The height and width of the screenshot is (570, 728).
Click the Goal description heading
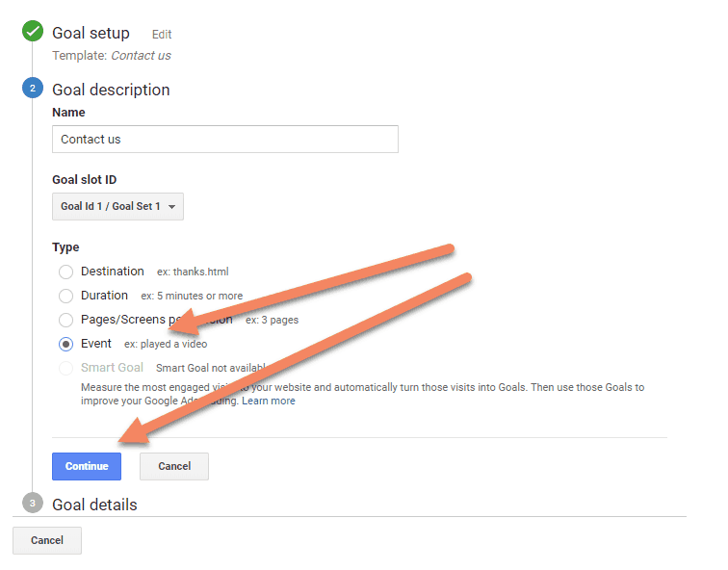pos(111,90)
